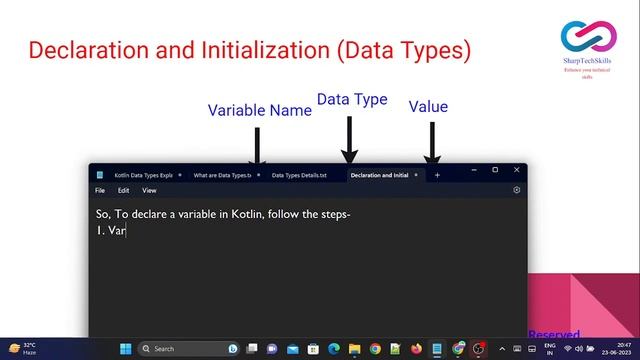Switch to the Kotlin Data Types Explained tab

(x=144, y=175)
